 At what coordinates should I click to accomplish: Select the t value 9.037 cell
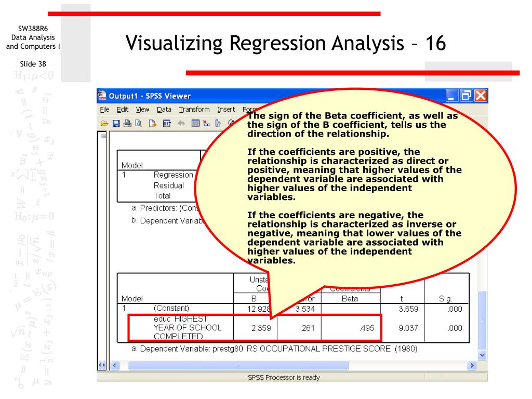[x=408, y=328]
